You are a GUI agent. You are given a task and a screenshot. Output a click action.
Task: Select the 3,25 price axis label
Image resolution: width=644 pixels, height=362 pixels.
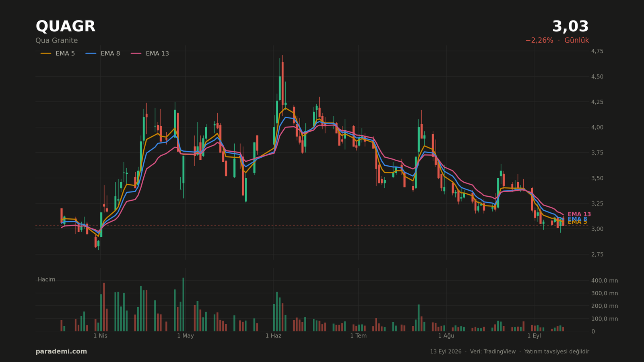click(x=597, y=204)
